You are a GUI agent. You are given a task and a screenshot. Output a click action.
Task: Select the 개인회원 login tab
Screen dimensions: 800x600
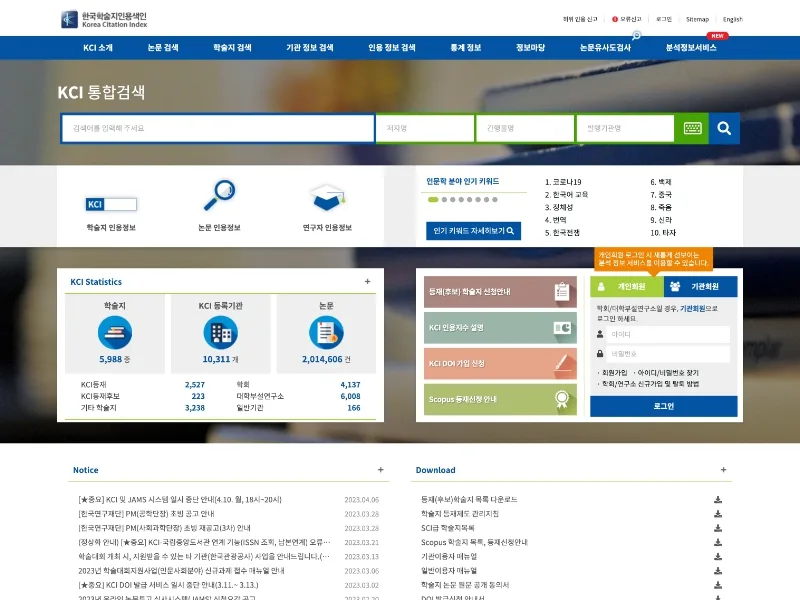tap(627, 287)
